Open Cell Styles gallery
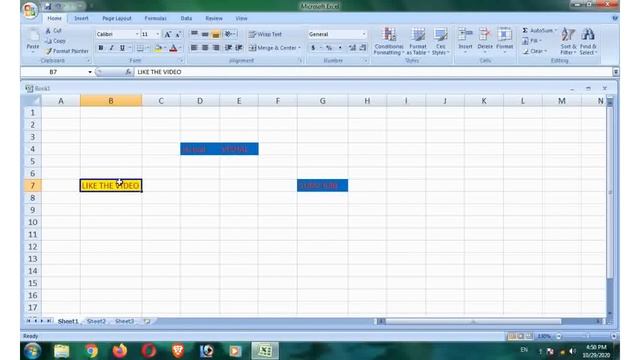 click(x=440, y=41)
